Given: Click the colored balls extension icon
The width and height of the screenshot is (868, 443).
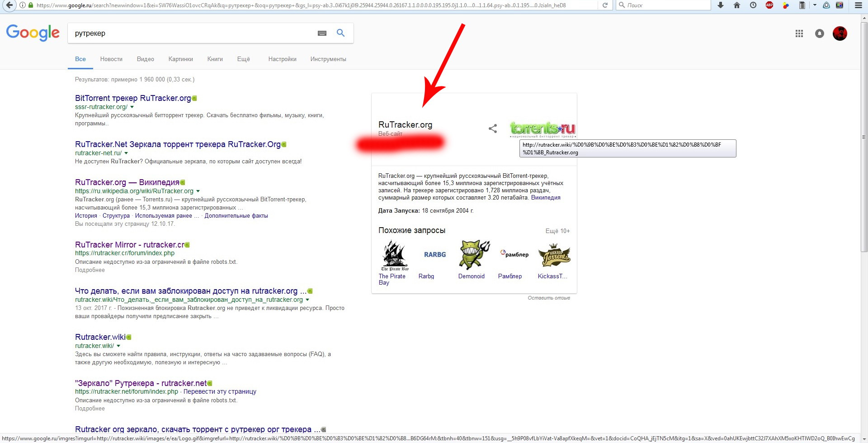Looking at the screenshot, I should 786,5.
